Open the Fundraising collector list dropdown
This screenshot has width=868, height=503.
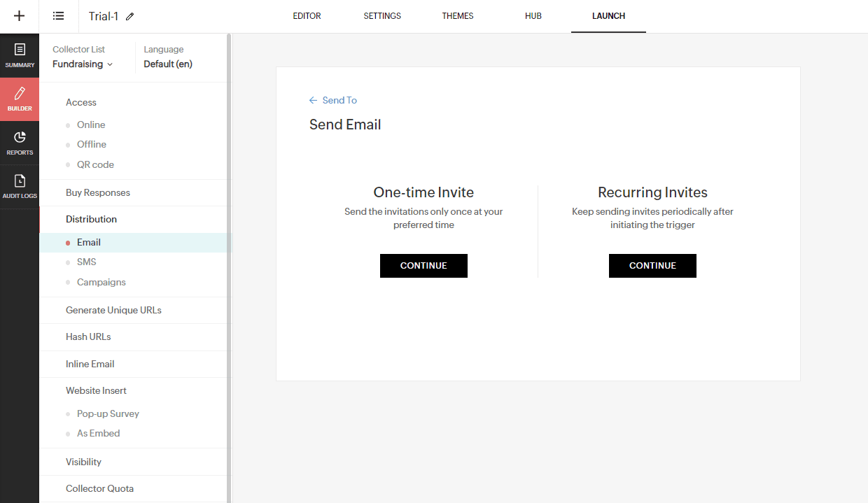coord(83,64)
